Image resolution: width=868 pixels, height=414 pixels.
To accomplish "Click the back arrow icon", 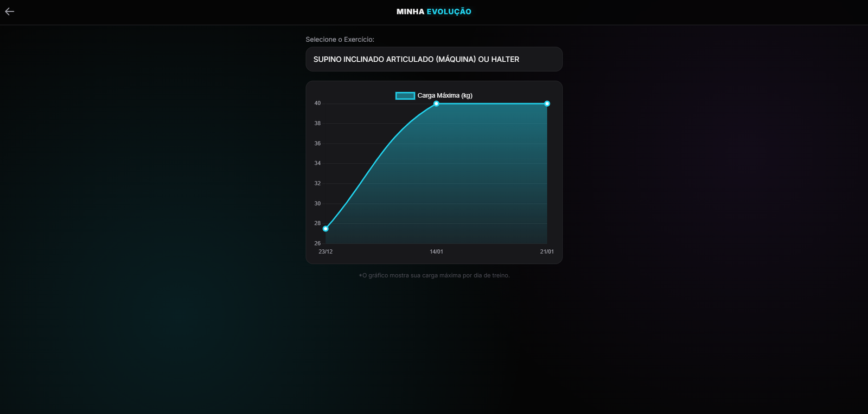I will [x=10, y=11].
